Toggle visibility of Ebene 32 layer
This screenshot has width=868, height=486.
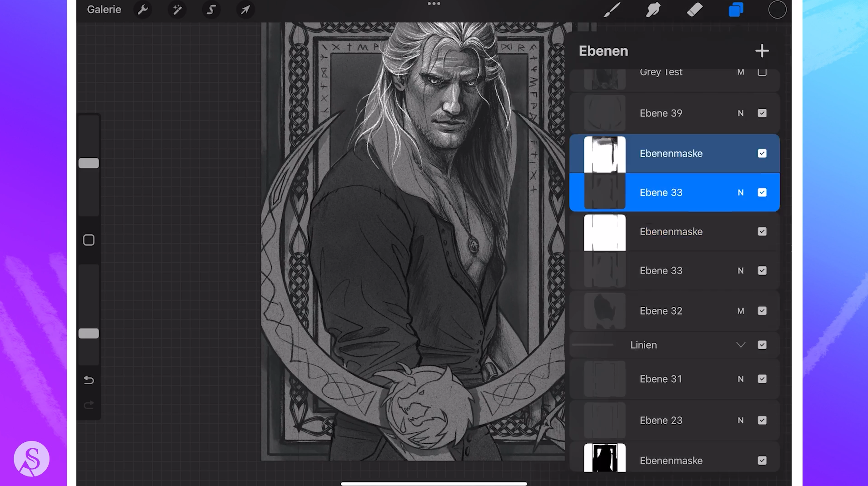point(762,311)
